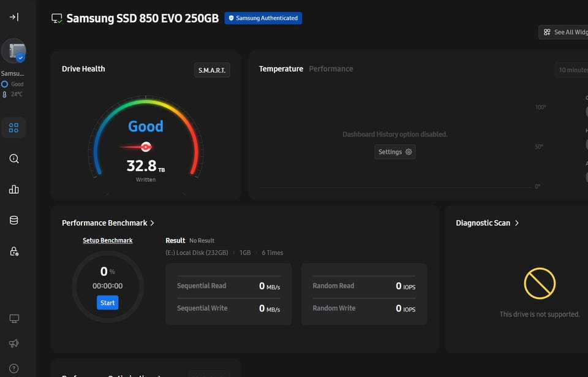Open the 10 minutes time range dropdown
The height and width of the screenshot is (377, 588).
[571, 70]
